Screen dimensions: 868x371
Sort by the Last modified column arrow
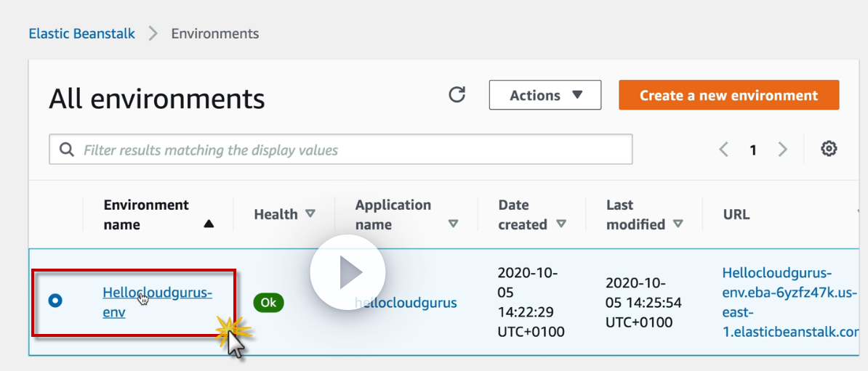coord(678,224)
